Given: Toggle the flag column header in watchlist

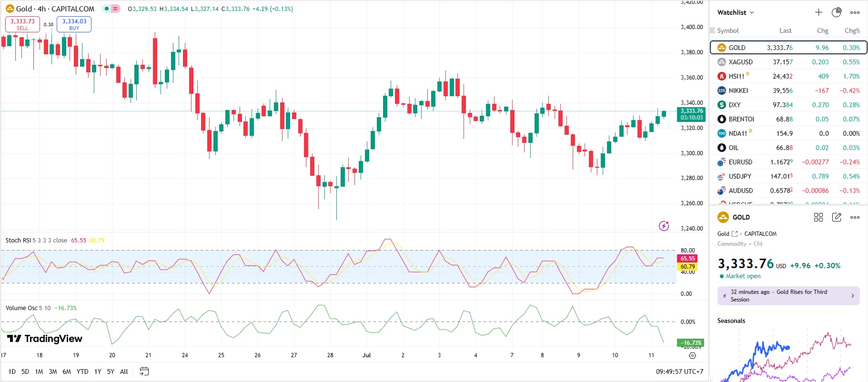Looking at the screenshot, I should (x=713, y=30).
